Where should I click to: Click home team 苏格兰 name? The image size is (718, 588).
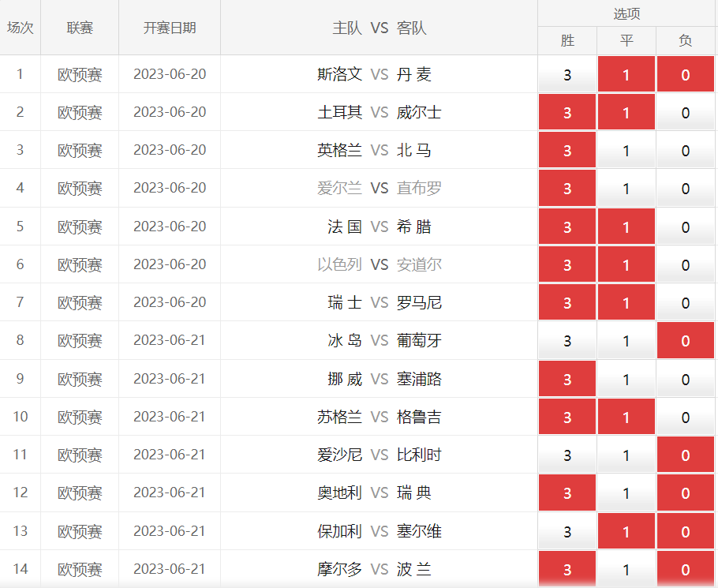tap(339, 417)
